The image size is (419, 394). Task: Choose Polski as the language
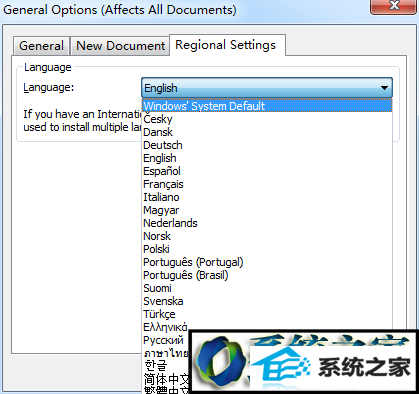pyautogui.click(x=267, y=249)
